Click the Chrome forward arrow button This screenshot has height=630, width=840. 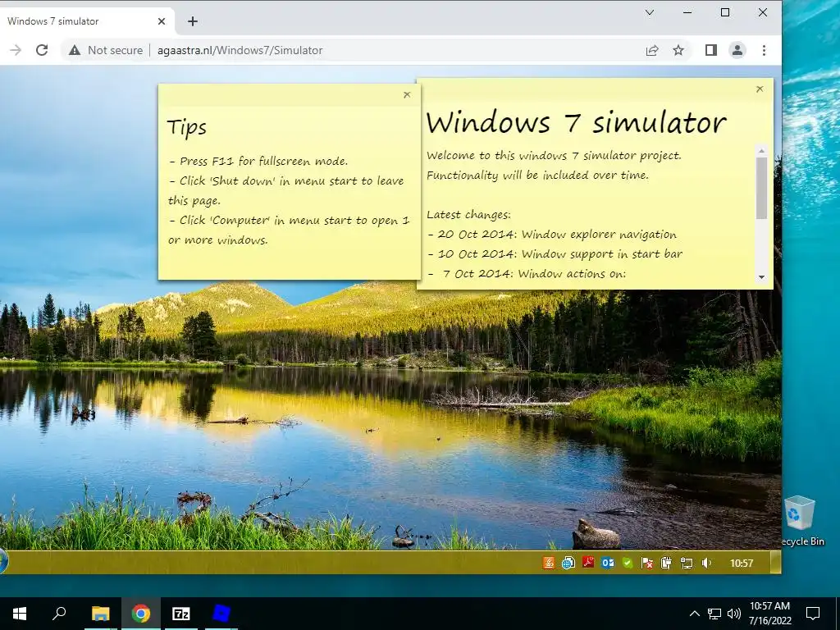click(16, 50)
